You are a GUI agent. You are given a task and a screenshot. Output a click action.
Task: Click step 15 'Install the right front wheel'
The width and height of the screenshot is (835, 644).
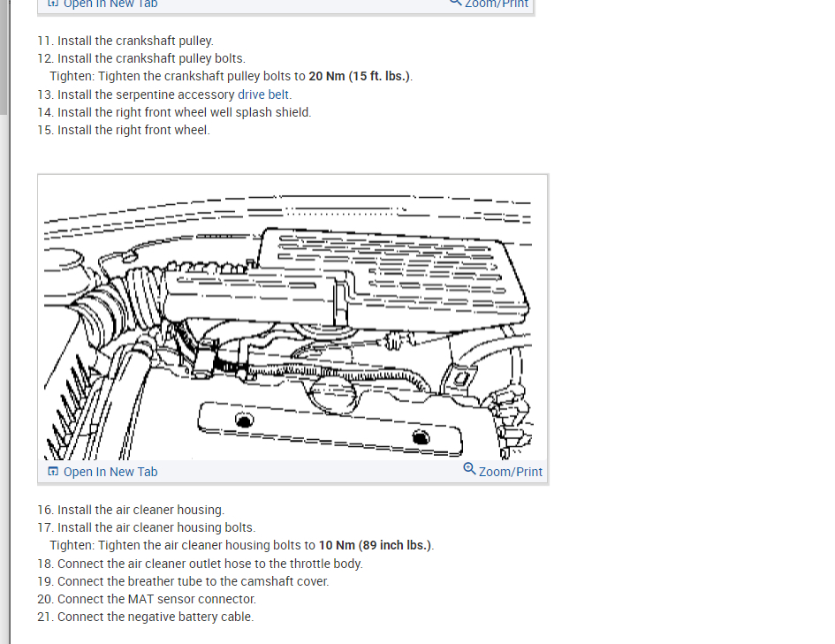(x=124, y=130)
